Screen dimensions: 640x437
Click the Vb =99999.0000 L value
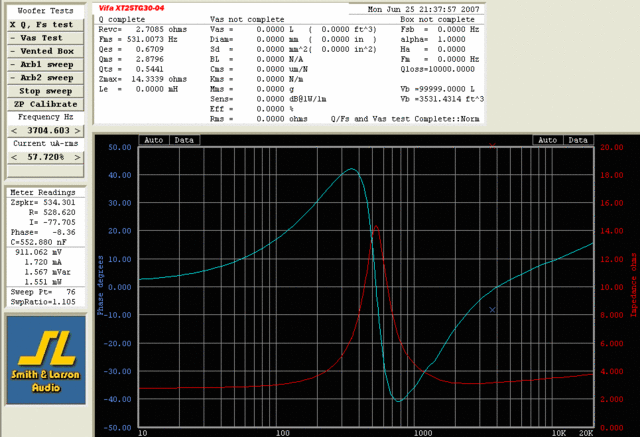point(438,89)
